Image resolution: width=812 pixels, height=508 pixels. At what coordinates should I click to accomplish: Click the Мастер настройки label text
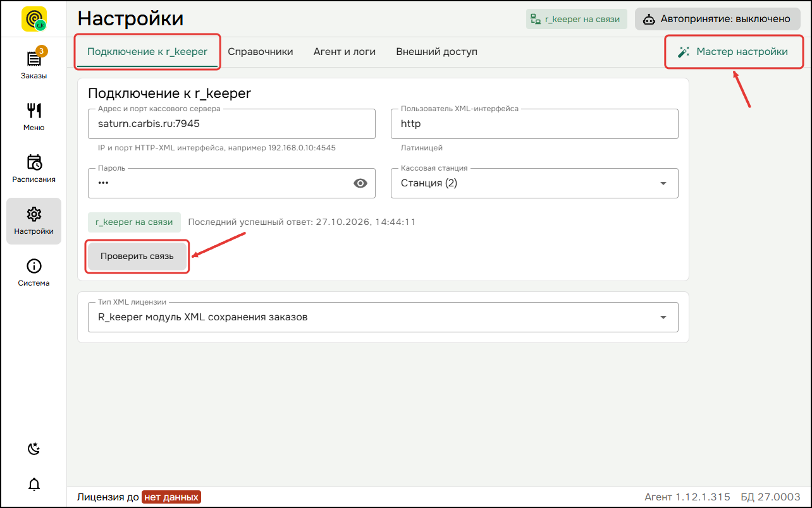[742, 52]
